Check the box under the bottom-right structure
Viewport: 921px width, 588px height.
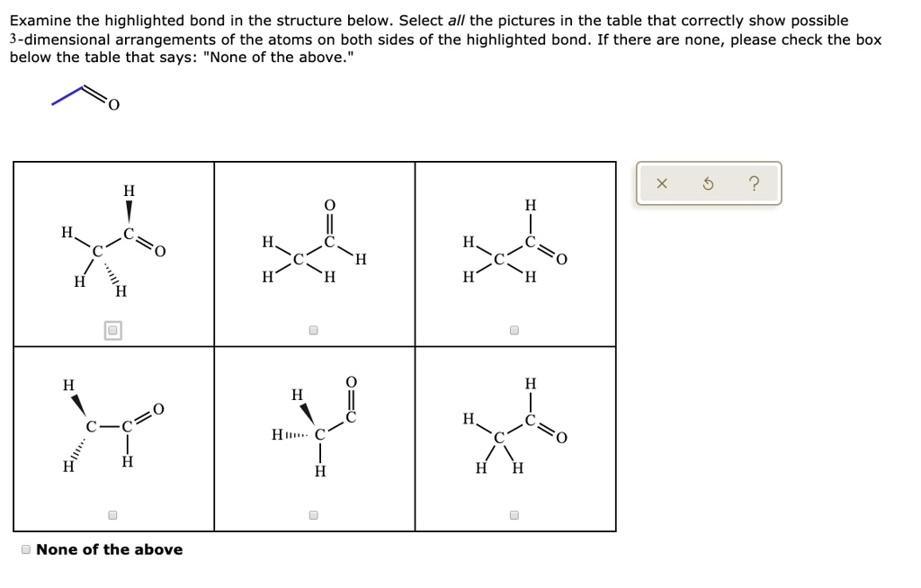click(514, 513)
